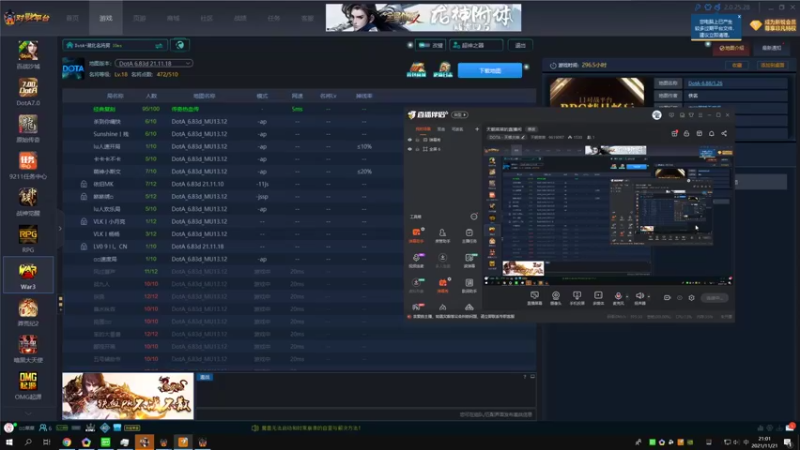Click the VIP diamond banner at top right
Image resolution: width=800 pixels, height=450 pixels.
[x=772, y=26]
